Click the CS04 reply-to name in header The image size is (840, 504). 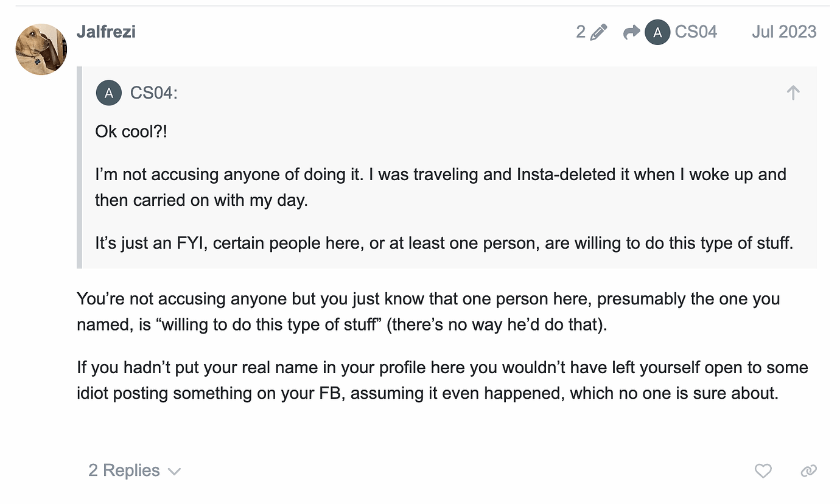(x=696, y=32)
